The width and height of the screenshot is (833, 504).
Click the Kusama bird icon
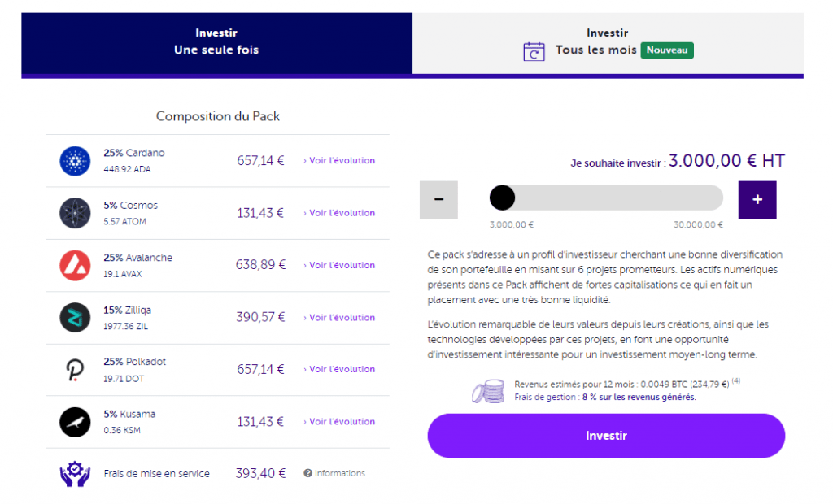coord(75,422)
